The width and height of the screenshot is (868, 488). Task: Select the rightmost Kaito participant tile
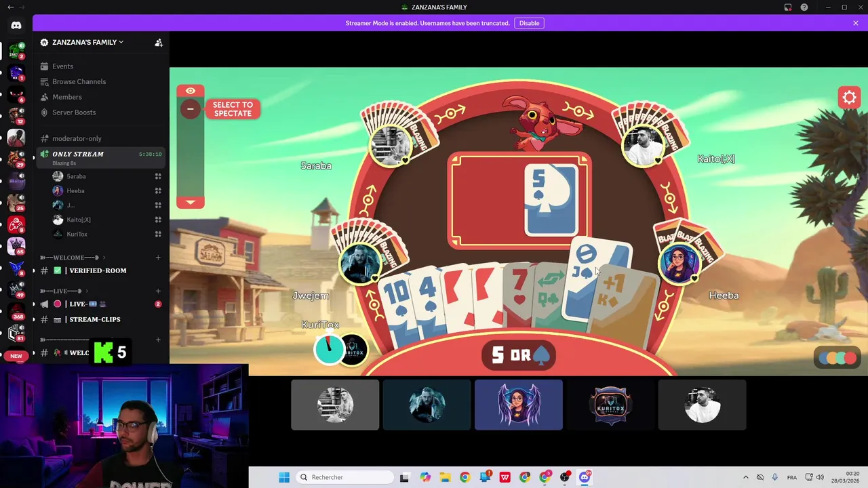point(702,405)
